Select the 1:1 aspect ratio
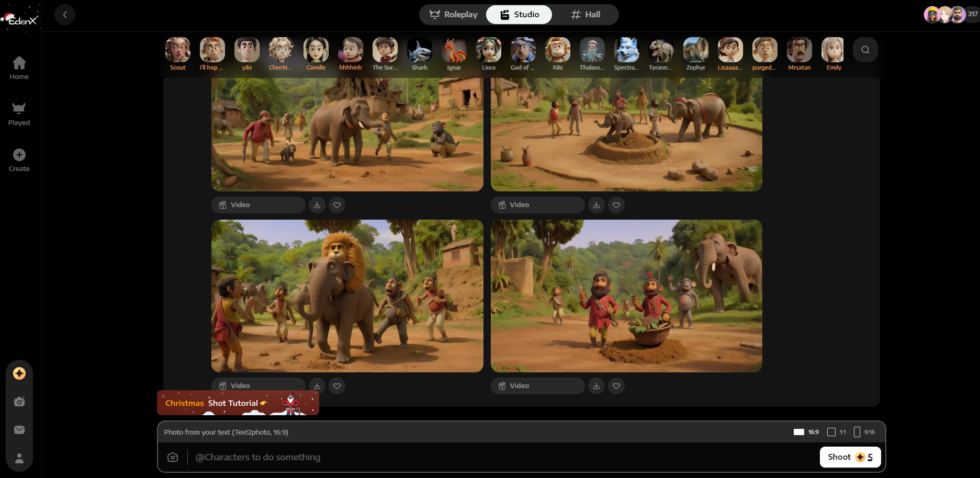980x478 pixels. pos(836,432)
